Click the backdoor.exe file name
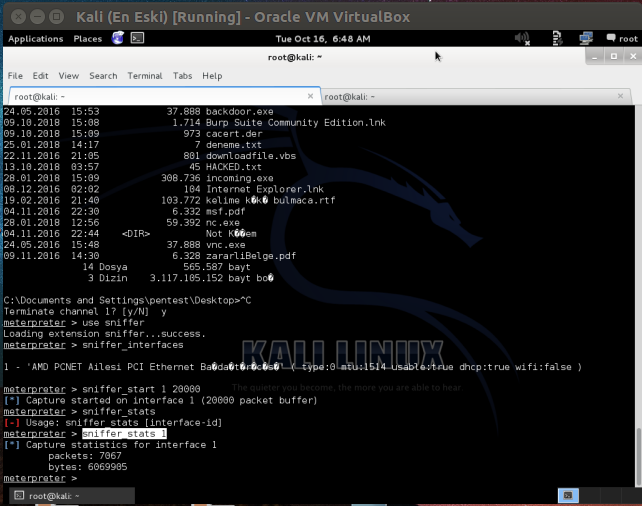 240,111
